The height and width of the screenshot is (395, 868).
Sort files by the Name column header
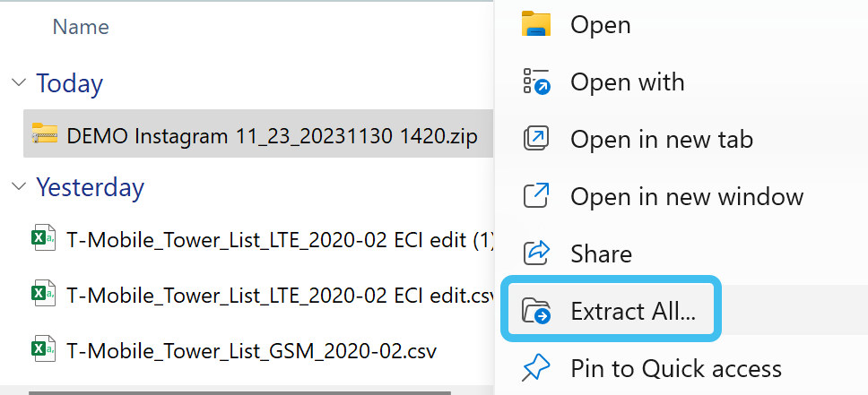click(x=81, y=27)
